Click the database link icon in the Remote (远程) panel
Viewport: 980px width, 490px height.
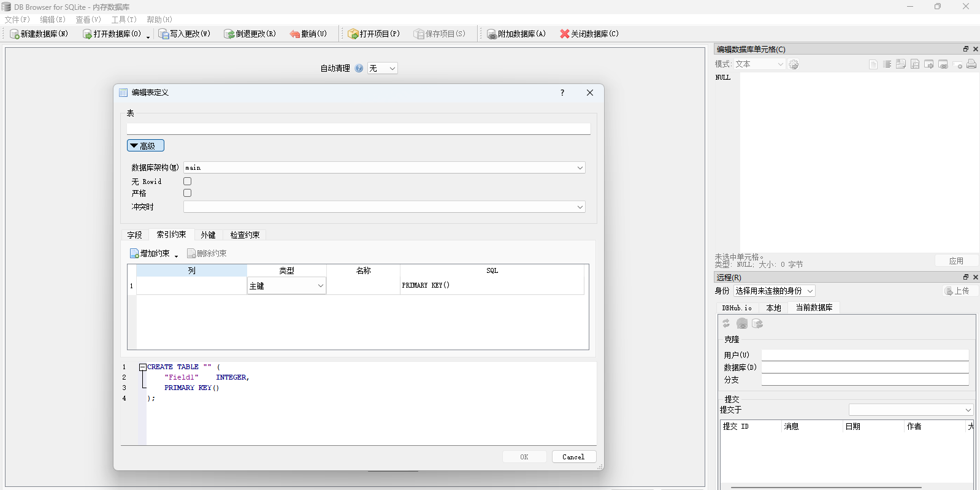[x=742, y=324]
